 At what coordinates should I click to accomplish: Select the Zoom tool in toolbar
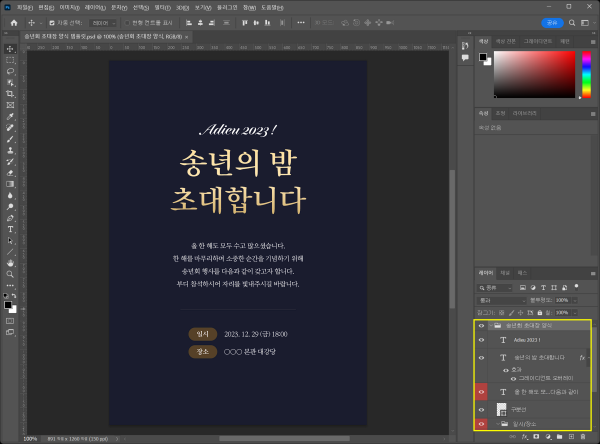click(x=10, y=274)
